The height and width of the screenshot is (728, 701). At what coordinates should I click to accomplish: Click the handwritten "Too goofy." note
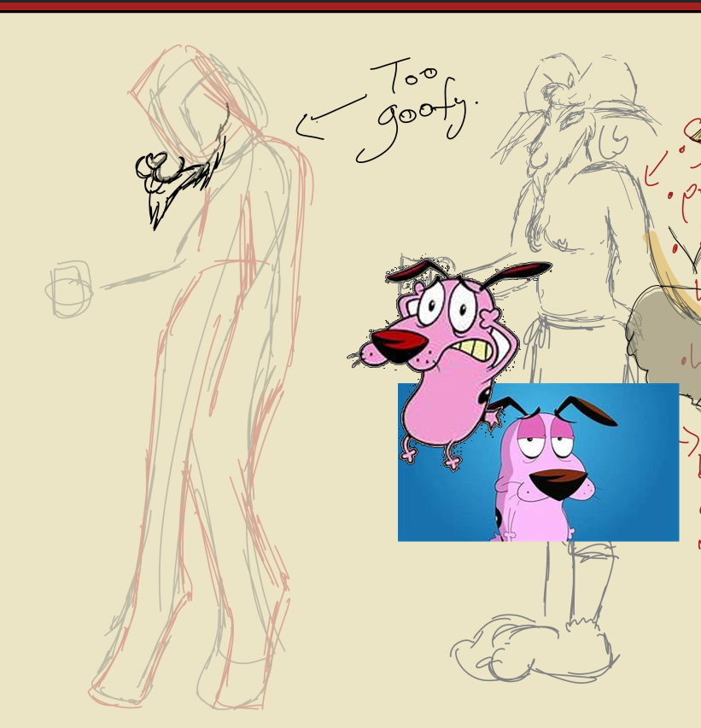[x=416, y=109]
